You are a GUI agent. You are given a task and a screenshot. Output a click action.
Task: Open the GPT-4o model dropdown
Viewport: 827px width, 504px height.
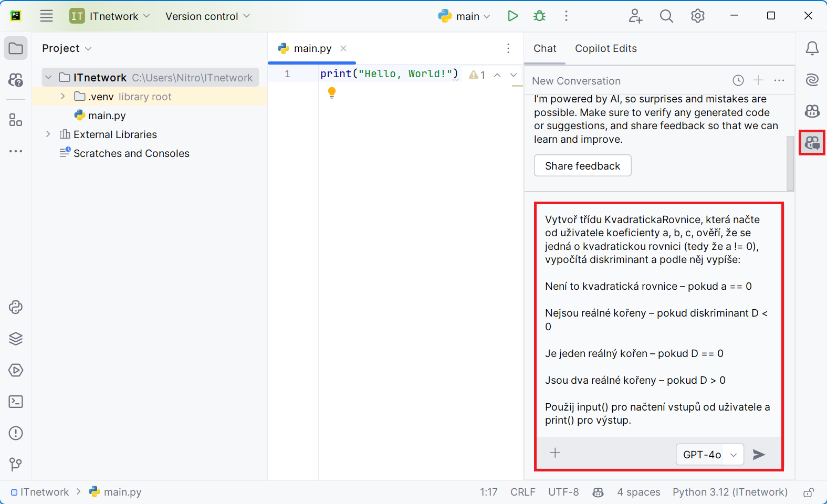[709, 454]
